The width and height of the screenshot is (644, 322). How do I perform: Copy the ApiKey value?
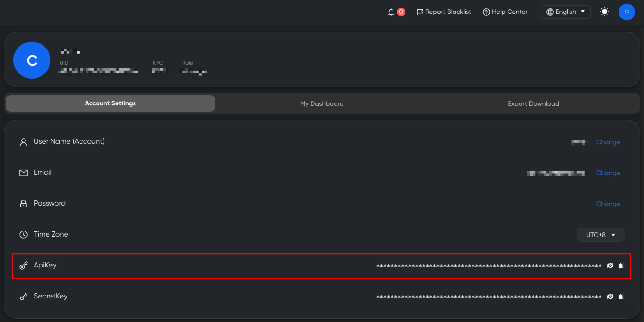(621, 266)
